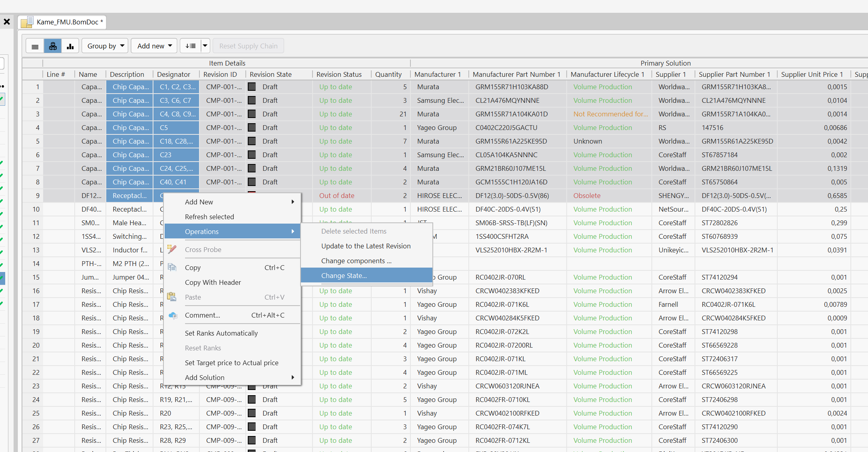Click the Paste clipboard icon
This screenshot has height=452, width=868.
[172, 297]
